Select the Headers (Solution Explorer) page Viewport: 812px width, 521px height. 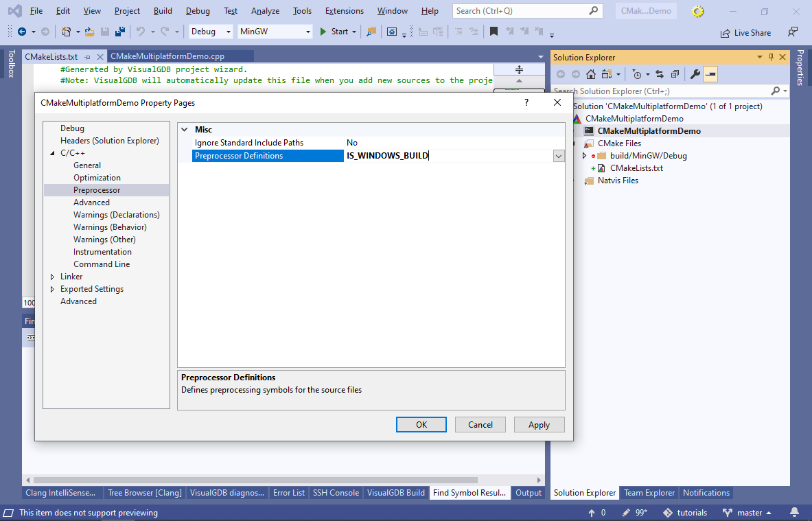coord(110,141)
